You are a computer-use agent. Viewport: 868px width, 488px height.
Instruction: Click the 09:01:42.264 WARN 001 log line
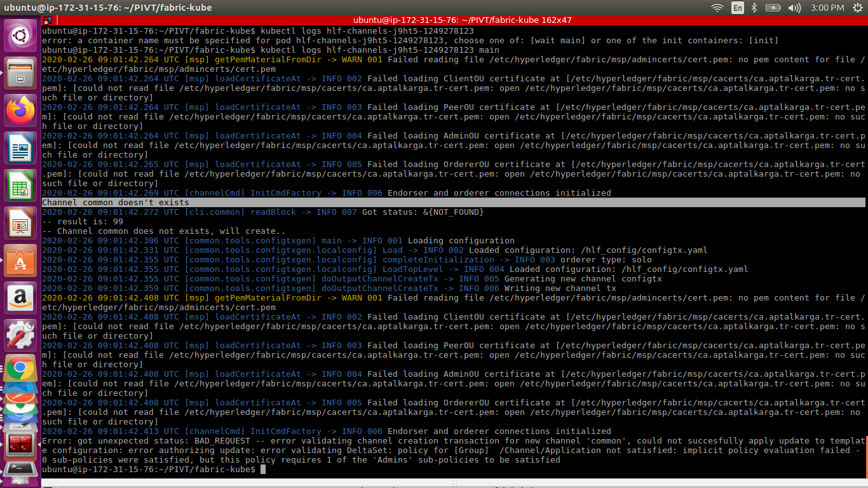454,64
